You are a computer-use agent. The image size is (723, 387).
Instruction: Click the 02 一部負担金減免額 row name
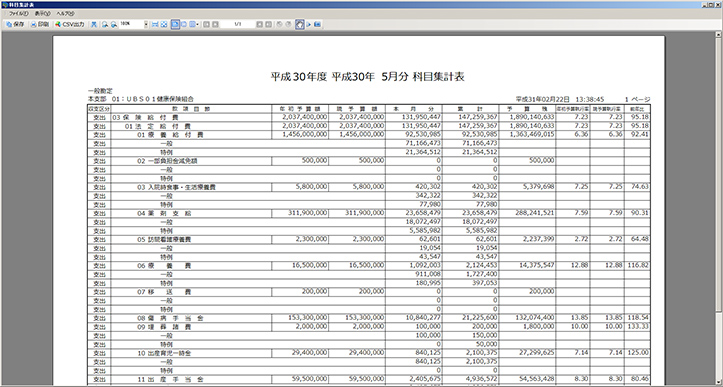pyautogui.click(x=167, y=161)
